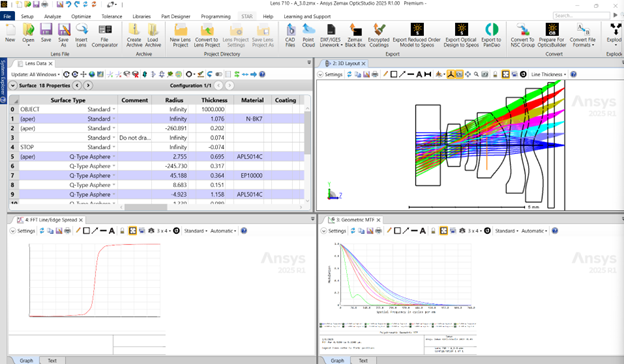The image size is (624, 364).
Task: Expand Settings in FFT Line/Edge Spread window
Action: pyautogui.click(x=23, y=231)
